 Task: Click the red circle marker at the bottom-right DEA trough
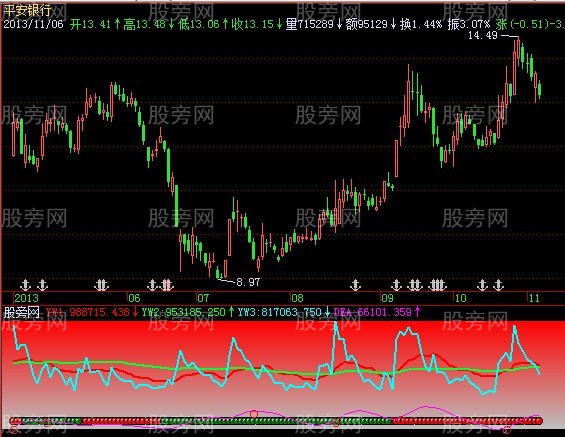507,429
